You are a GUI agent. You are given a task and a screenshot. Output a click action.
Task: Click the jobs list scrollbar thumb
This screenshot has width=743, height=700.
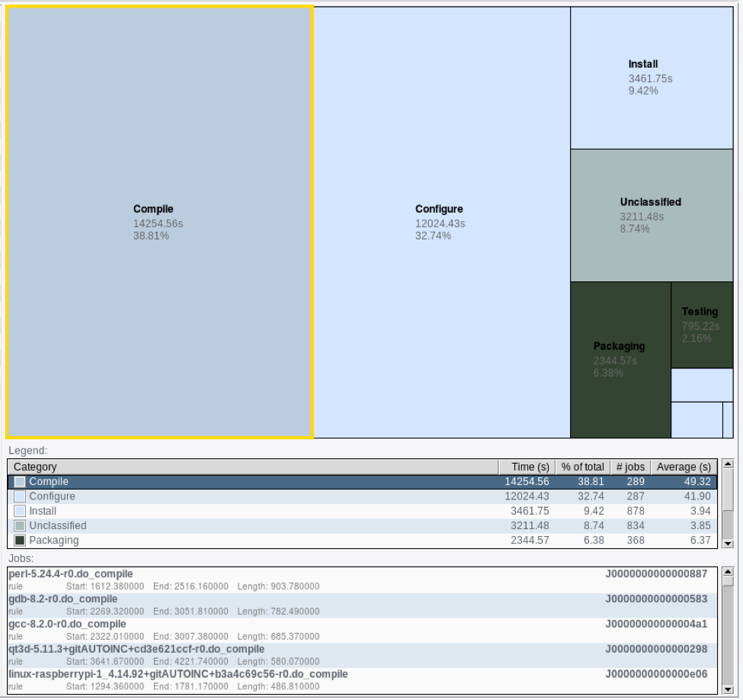pyautogui.click(x=729, y=581)
